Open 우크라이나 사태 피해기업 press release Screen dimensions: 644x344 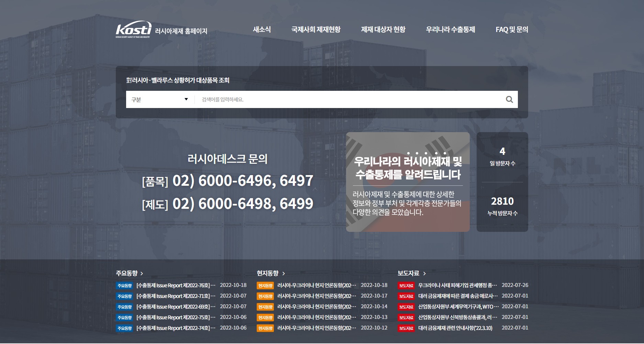pos(457,286)
